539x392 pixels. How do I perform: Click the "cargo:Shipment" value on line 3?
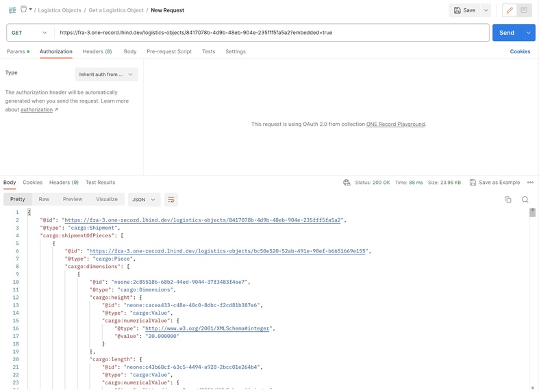(x=93, y=228)
